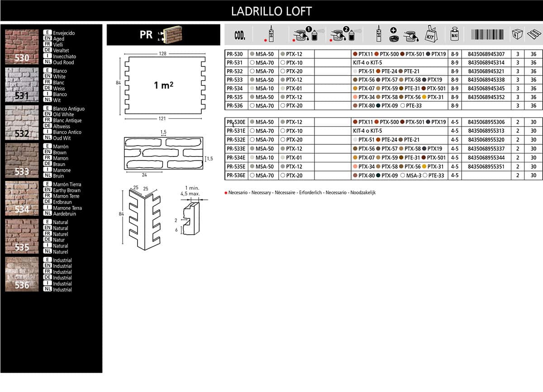Open the 530 Envejecido brick thumbnail
This screenshot has height=392, width=543.
pos(22,47)
